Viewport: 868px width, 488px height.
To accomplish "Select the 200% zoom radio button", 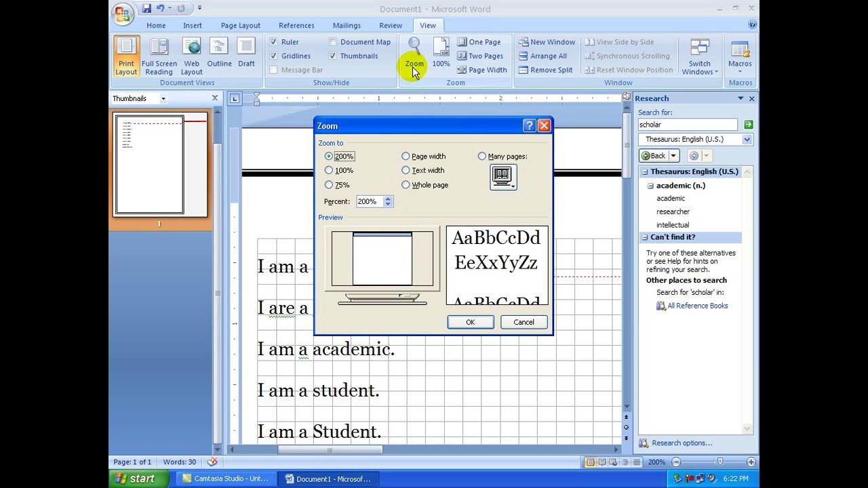I will click(329, 157).
